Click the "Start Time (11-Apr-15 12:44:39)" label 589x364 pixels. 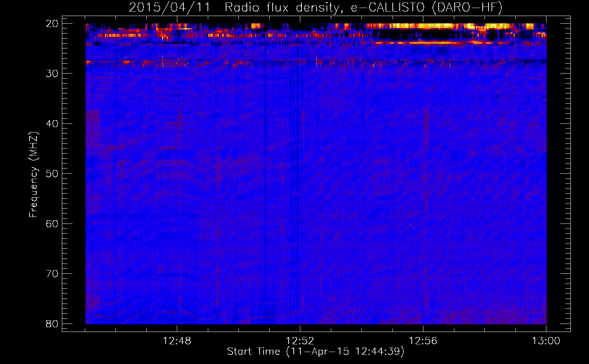316,352
